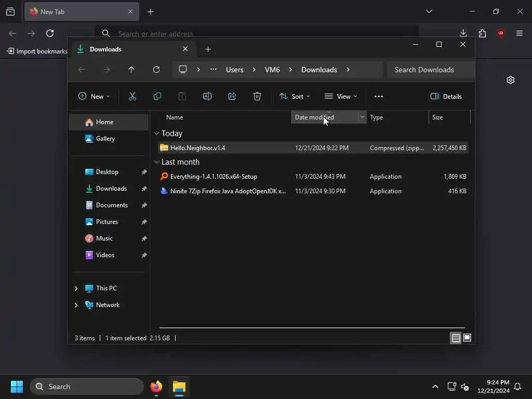This screenshot has width=532, height=399.
Task: Open Gallery in navigation pane
Action: point(109,138)
